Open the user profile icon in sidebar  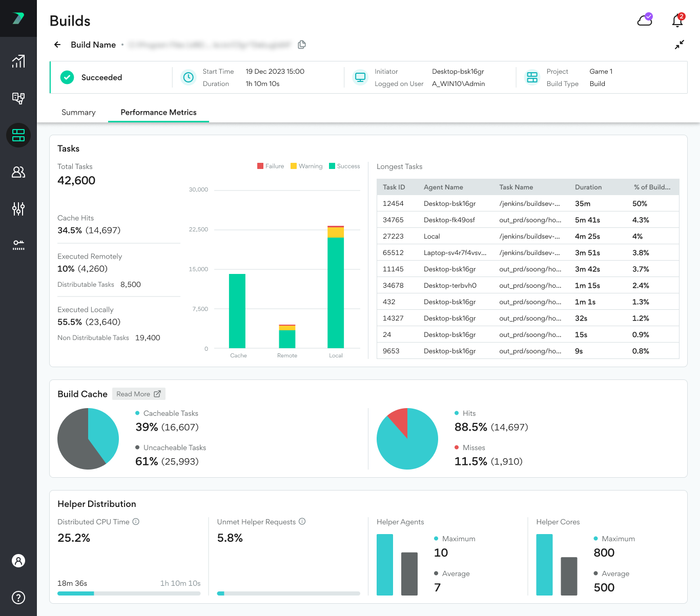point(18,561)
